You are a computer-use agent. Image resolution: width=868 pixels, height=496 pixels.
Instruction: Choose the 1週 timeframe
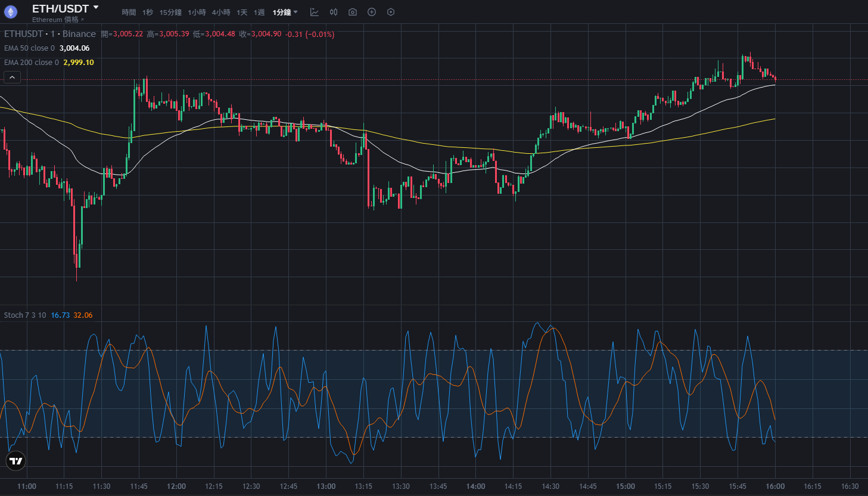(x=259, y=13)
